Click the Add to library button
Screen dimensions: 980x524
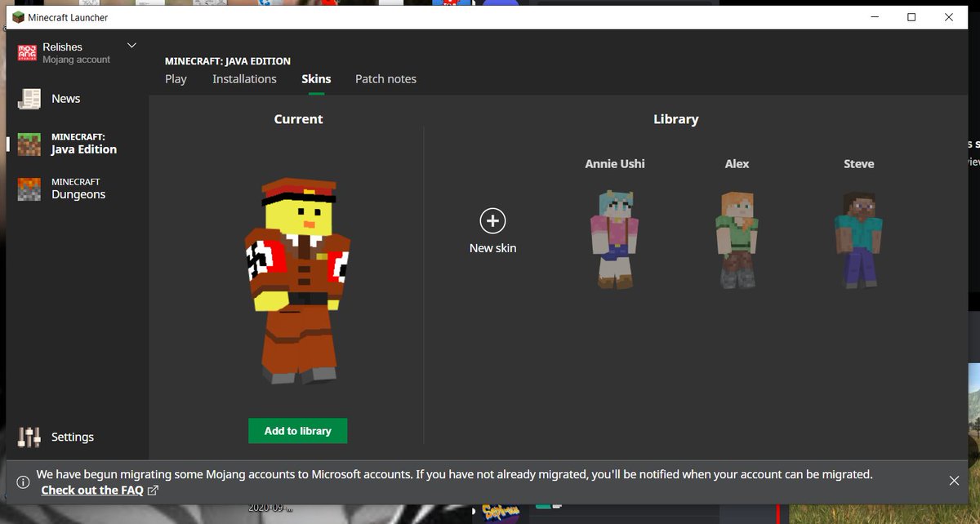point(298,431)
